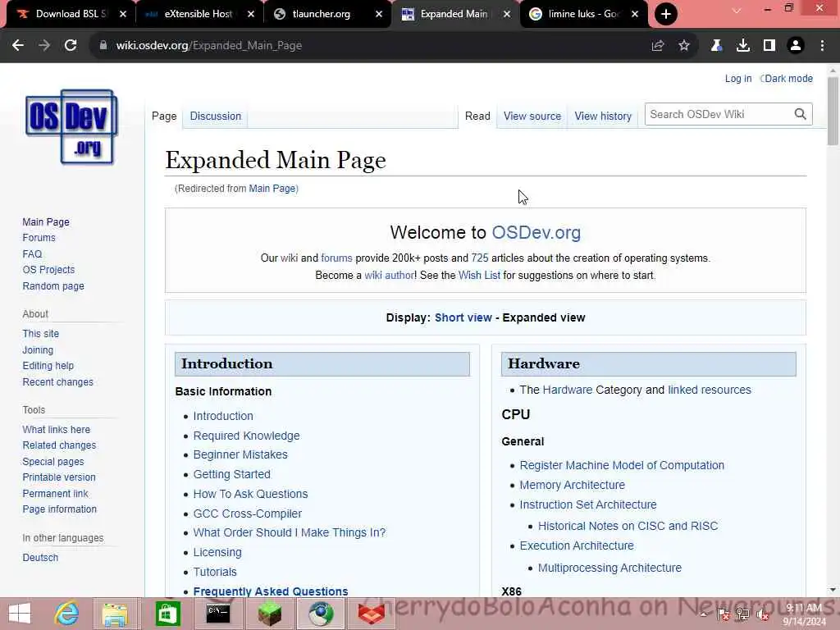Open the Frequently Asked Questions link
Image resolution: width=840 pixels, height=630 pixels.
pyautogui.click(x=271, y=591)
